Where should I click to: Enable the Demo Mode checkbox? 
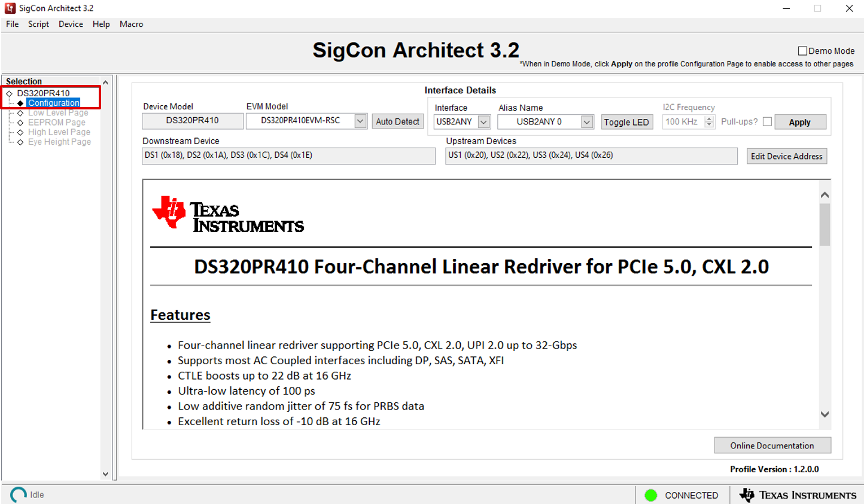[802, 51]
